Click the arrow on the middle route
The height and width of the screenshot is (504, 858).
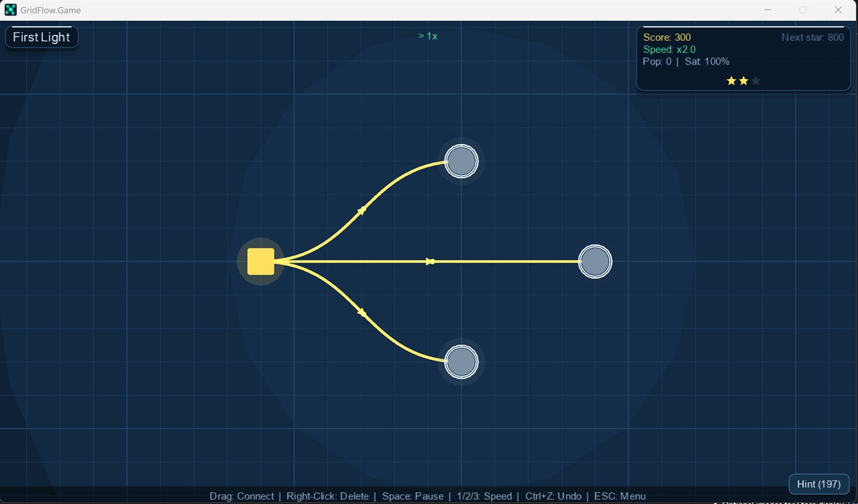tap(430, 261)
